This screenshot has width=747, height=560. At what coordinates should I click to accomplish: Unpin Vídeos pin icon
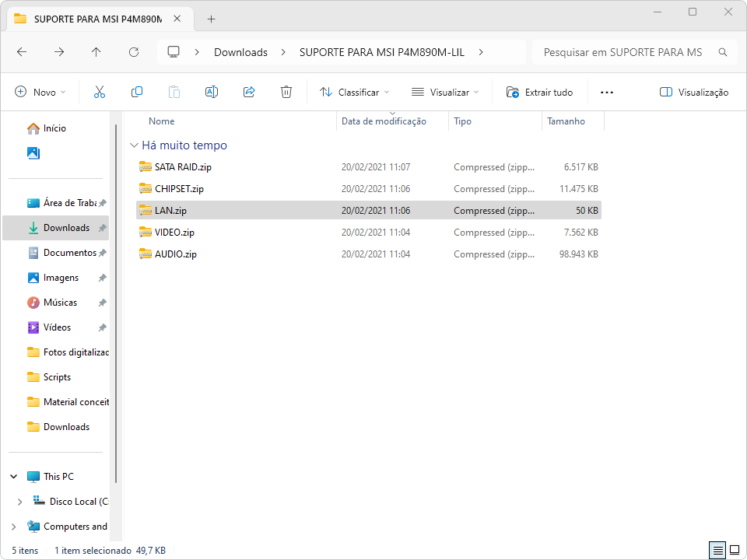[x=102, y=327]
